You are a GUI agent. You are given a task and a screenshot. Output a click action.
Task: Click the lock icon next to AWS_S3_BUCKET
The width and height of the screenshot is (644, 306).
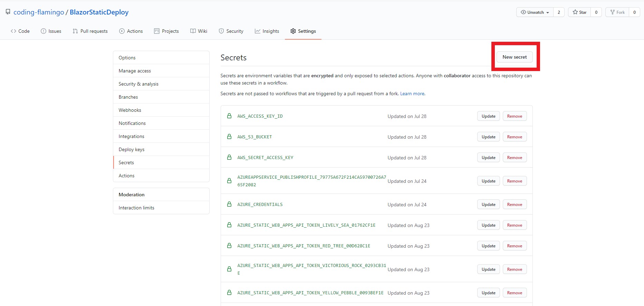click(x=229, y=137)
